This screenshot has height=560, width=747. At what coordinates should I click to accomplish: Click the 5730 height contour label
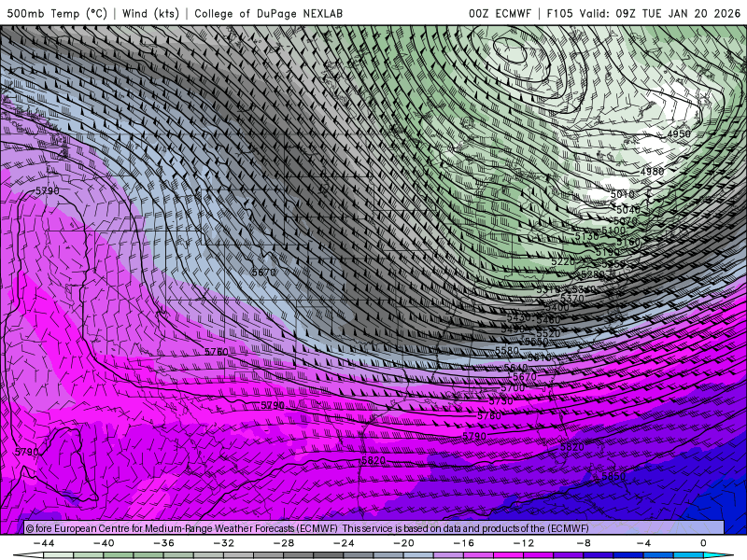[x=501, y=401]
